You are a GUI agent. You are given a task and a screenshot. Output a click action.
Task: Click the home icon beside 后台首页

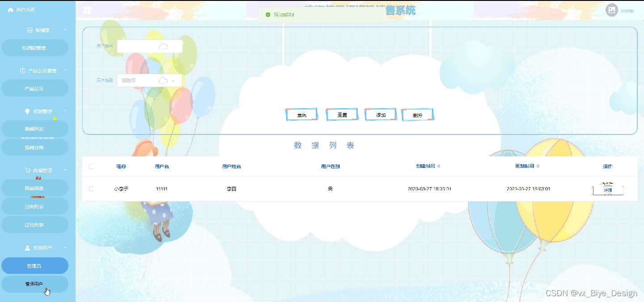(x=10, y=9)
